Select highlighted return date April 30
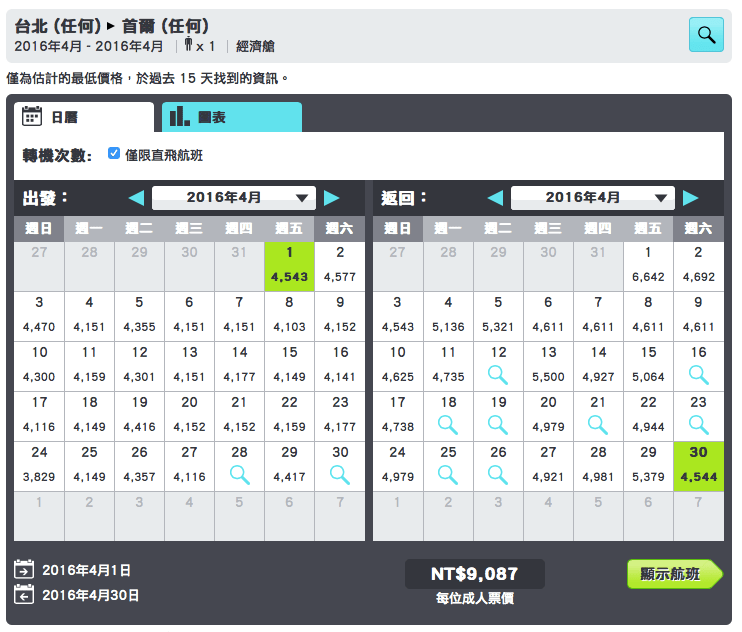The height and width of the screenshot is (632, 742). pyautogui.click(x=698, y=466)
